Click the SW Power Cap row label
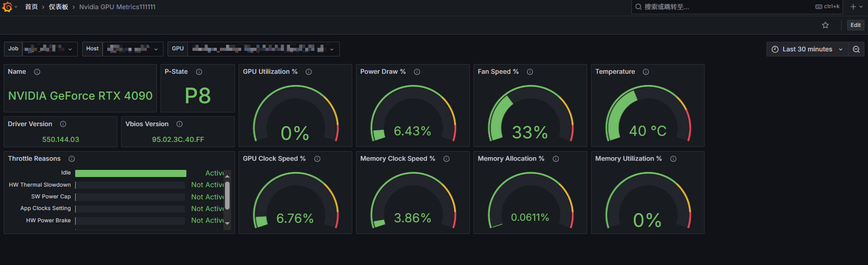This screenshot has width=868, height=265. pyautogui.click(x=51, y=197)
